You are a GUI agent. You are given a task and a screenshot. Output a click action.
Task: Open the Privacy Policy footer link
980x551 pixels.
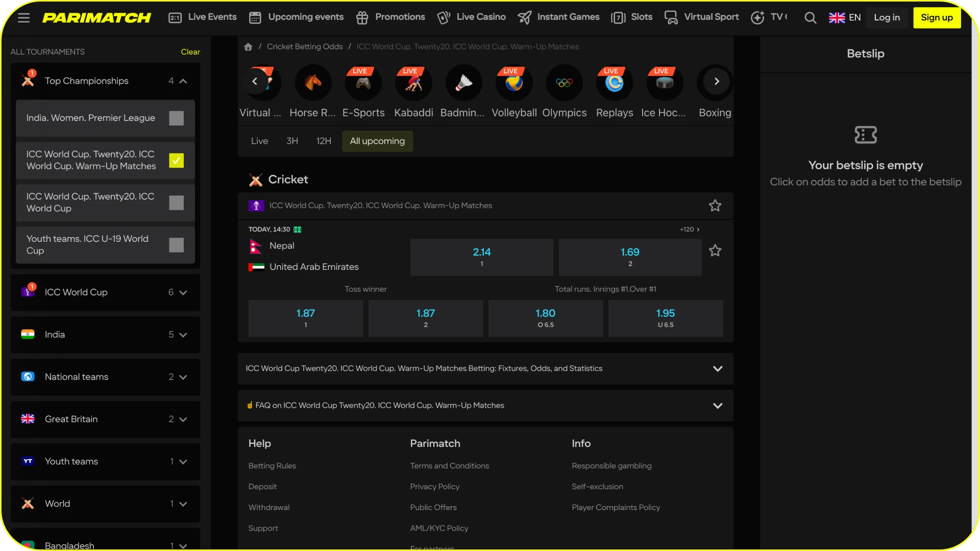point(435,487)
